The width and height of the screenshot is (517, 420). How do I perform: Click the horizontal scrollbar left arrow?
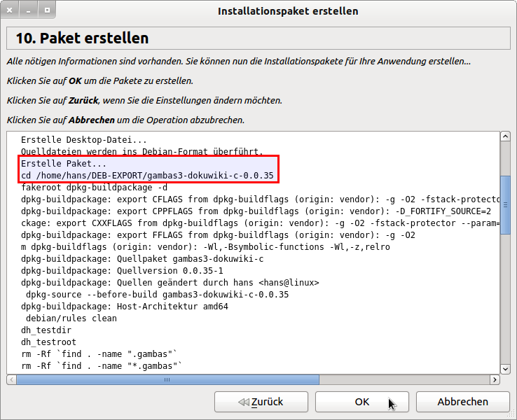tap(12, 380)
